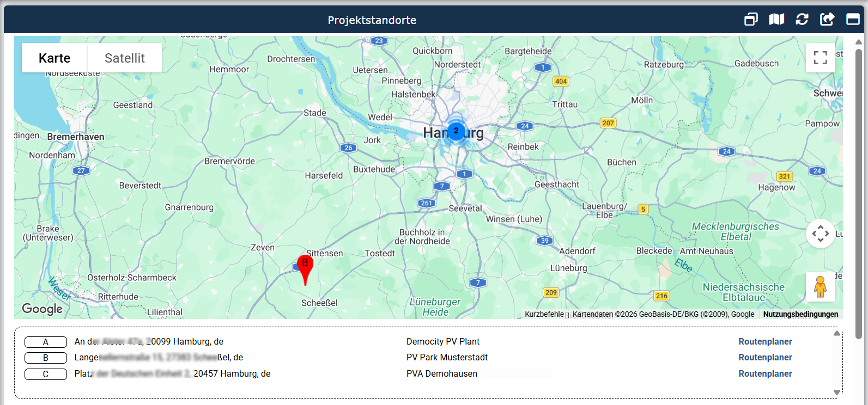The width and height of the screenshot is (868, 405).
Task: Click the Geesthacht label on the map
Action: [557, 185]
